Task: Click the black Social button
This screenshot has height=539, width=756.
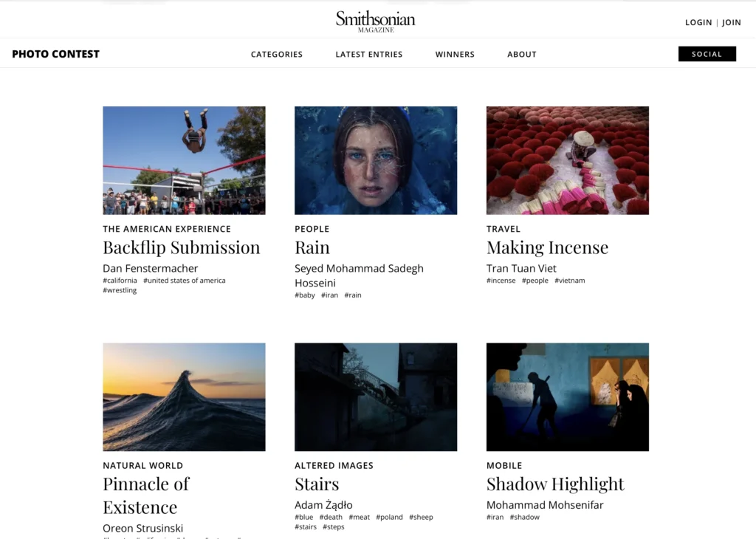Action: click(707, 54)
